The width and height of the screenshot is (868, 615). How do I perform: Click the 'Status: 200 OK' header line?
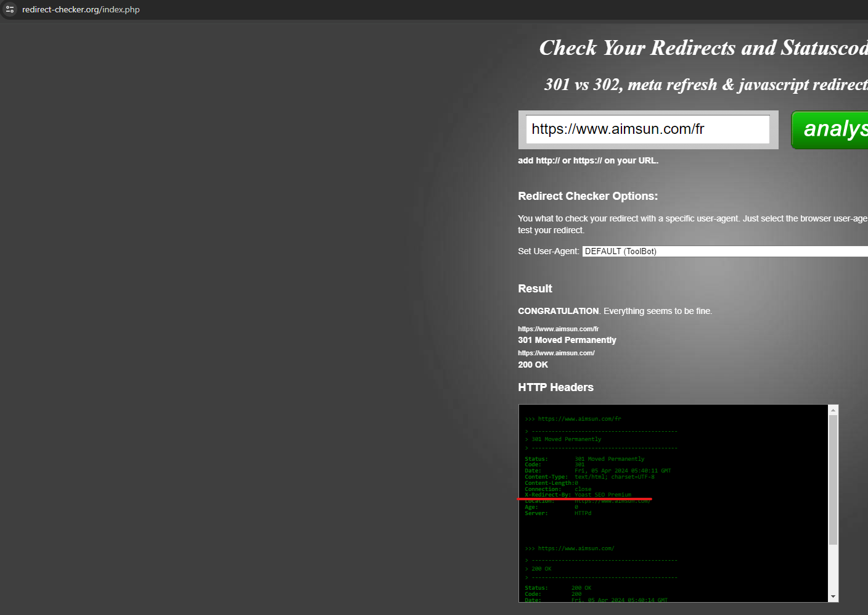tap(558, 588)
